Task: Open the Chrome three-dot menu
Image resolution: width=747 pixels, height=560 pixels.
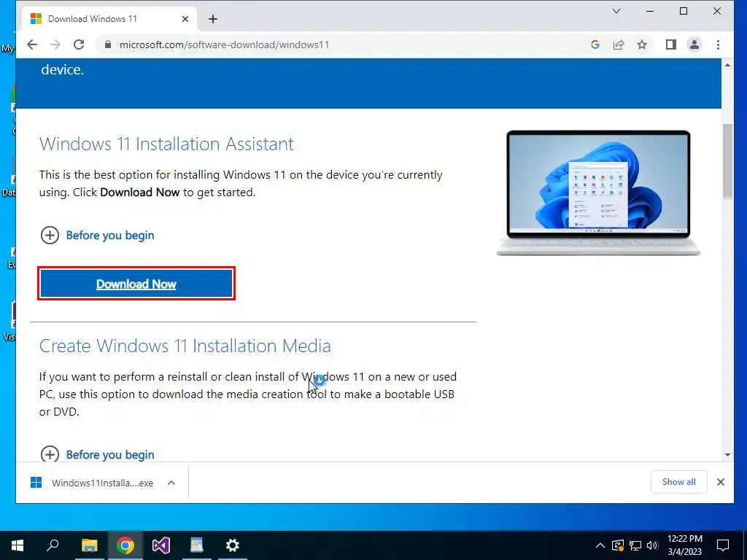Action: pyautogui.click(x=718, y=44)
